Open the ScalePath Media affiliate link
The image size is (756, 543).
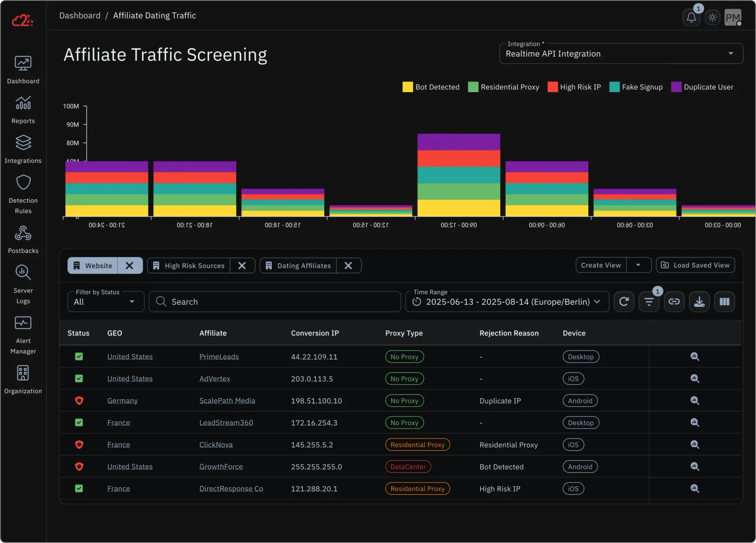(x=227, y=400)
